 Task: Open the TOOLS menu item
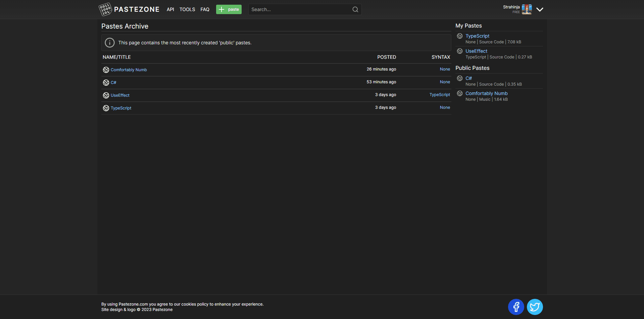(x=187, y=9)
